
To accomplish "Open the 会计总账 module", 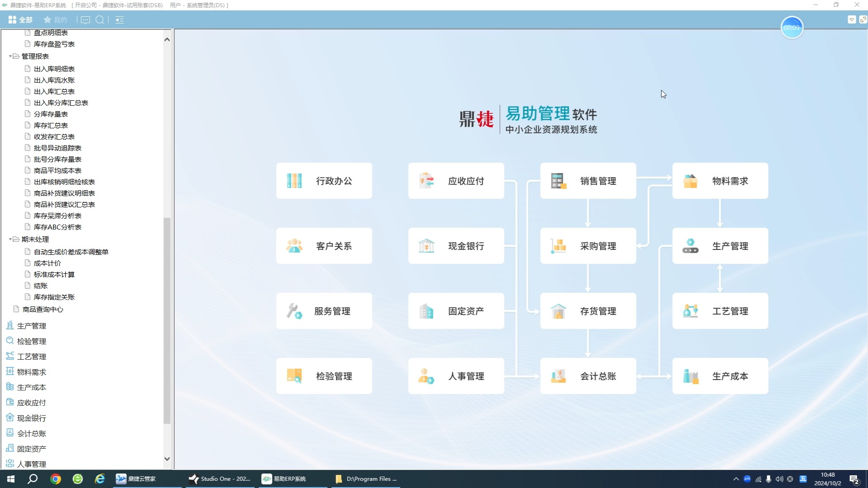I will [x=588, y=375].
